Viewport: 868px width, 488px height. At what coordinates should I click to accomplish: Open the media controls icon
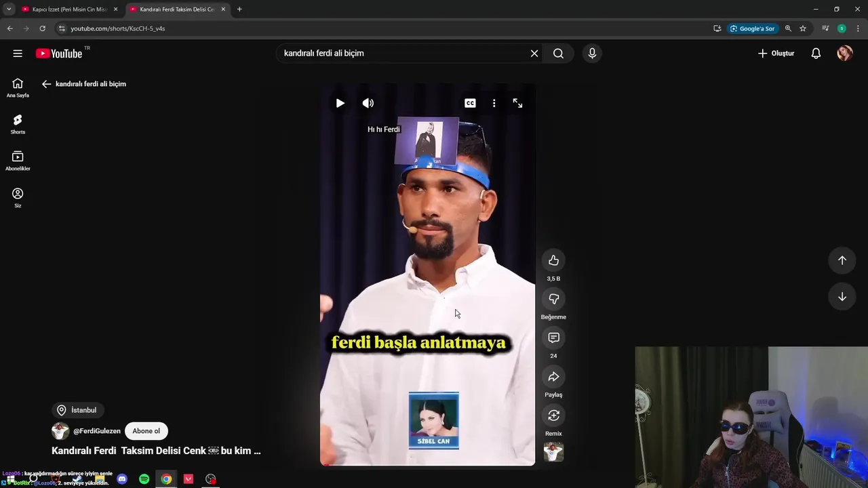point(825,28)
